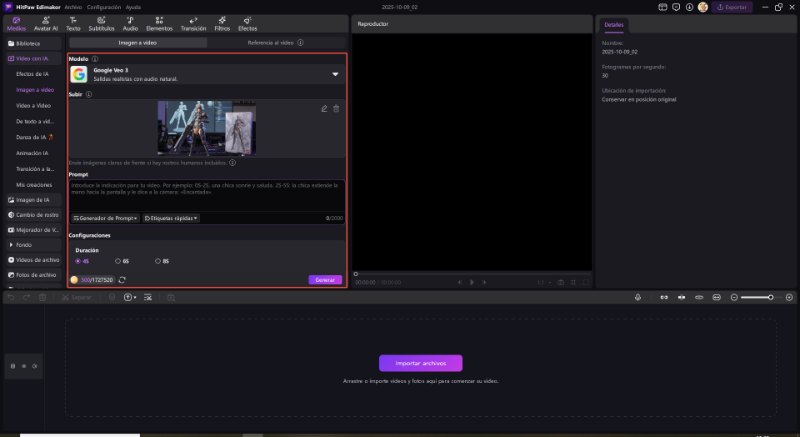The height and width of the screenshot is (437, 800).
Task: Refresh the credits balance icon
Action: (122, 280)
